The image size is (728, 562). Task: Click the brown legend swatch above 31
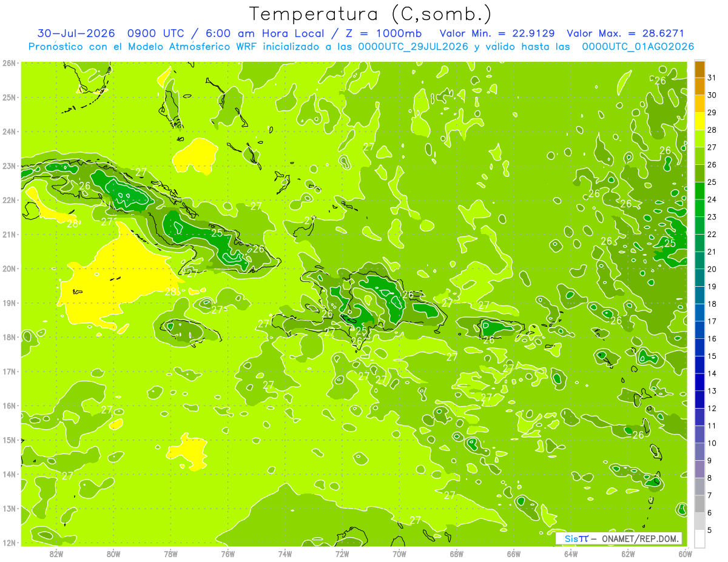tap(699, 69)
